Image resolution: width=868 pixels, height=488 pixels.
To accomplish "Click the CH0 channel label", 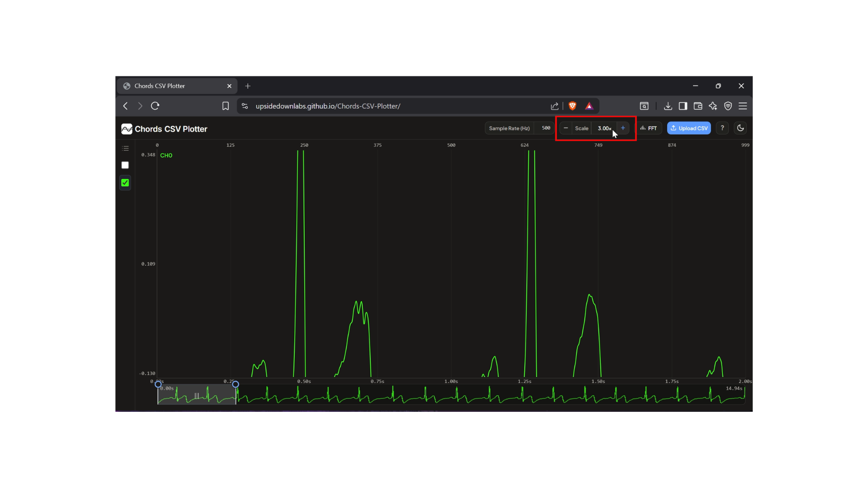I will pos(166,155).
